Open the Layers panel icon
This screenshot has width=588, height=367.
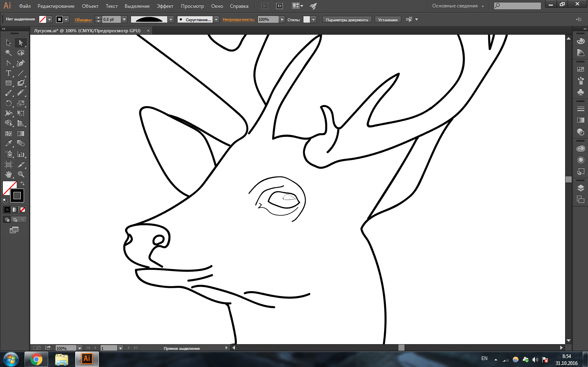tap(581, 188)
